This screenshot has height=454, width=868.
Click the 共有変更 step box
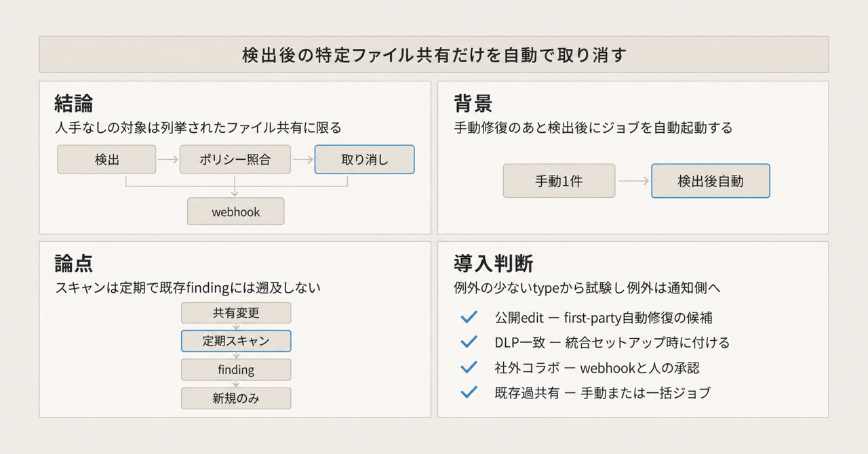236,312
